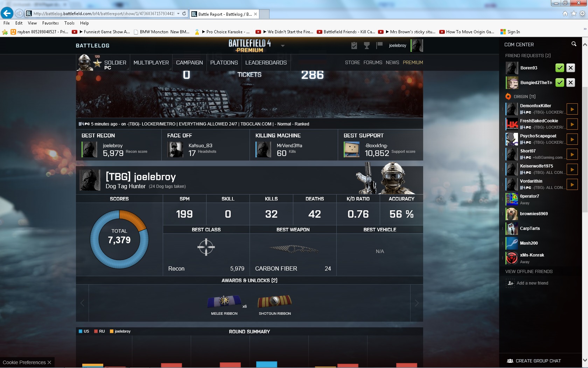
Task: Accept Boren93 friend request
Action: pyautogui.click(x=560, y=68)
